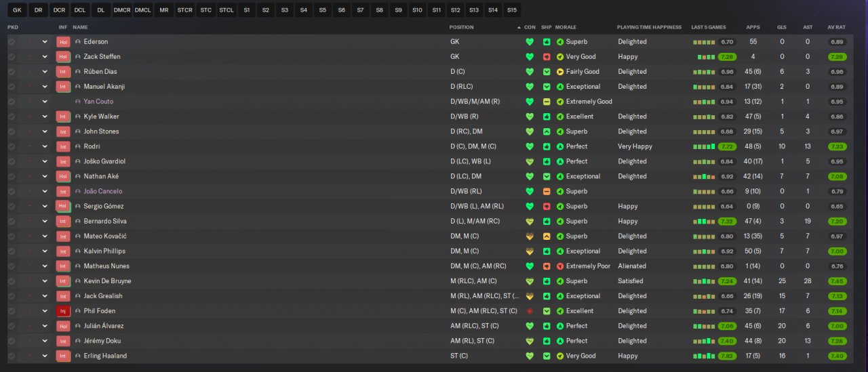Click Erling Haaland's Very Good morale icon
Screen dimensions: 868x372
pyautogui.click(x=560, y=356)
